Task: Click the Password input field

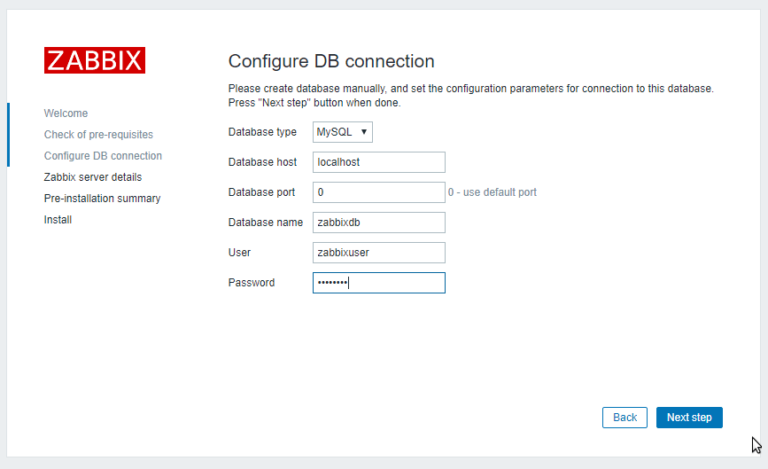Action: click(x=378, y=283)
